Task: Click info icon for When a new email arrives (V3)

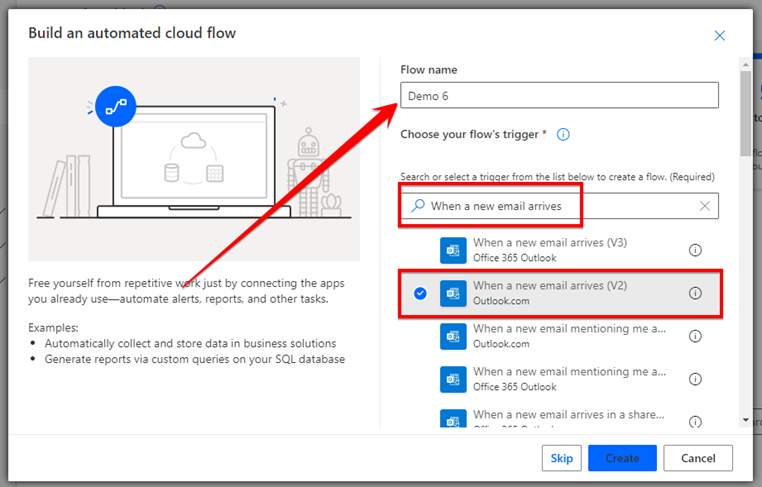Action: [695, 250]
